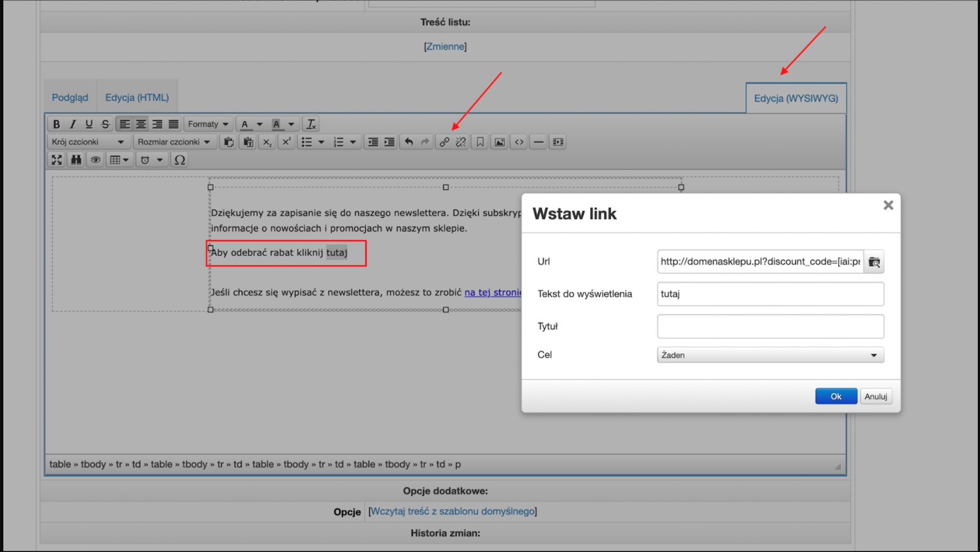Apply text color with A button
This screenshot has width=980, height=552.
(245, 124)
